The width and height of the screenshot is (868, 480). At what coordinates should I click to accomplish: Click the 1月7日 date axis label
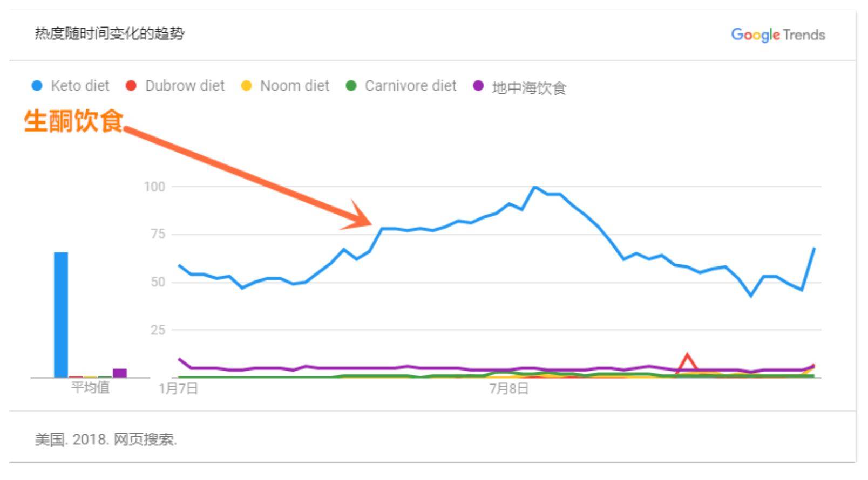pos(178,388)
